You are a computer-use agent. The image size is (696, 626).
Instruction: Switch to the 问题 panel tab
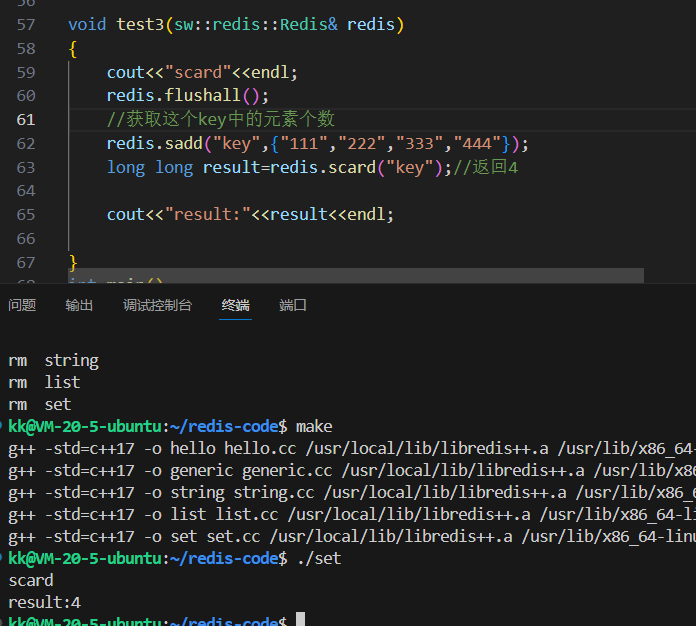[22, 305]
